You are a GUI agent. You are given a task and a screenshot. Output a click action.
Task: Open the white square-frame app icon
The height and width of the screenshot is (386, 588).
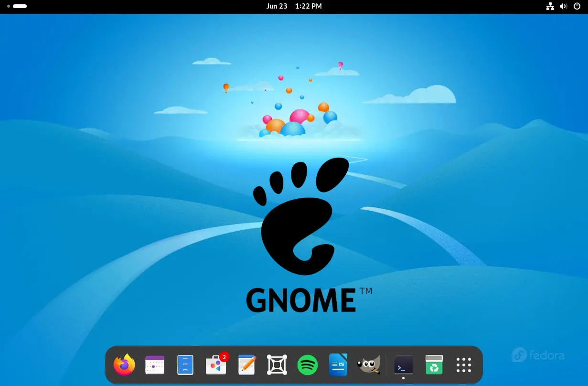click(277, 365)
